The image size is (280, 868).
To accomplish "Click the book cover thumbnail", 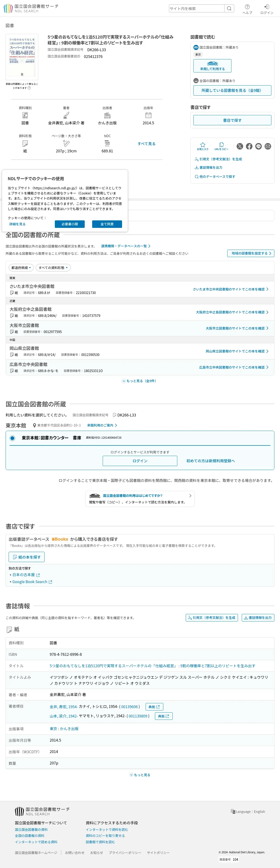I will click(22, 57).
